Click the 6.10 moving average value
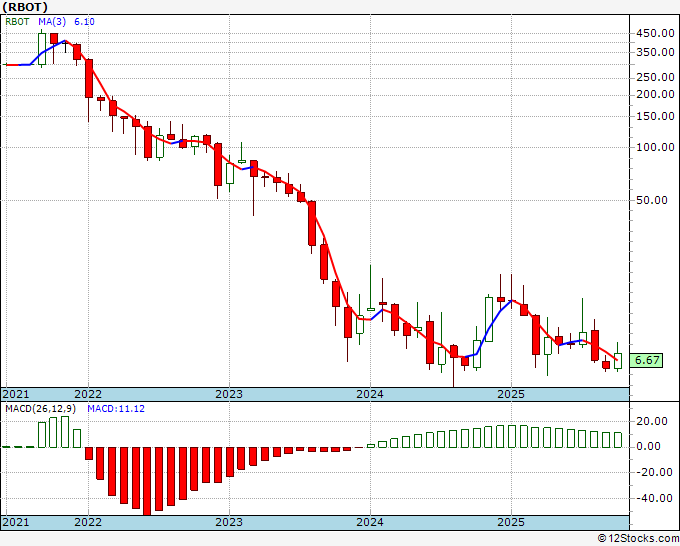The width and height of the screenshot is (680, 546). (84, 22)
